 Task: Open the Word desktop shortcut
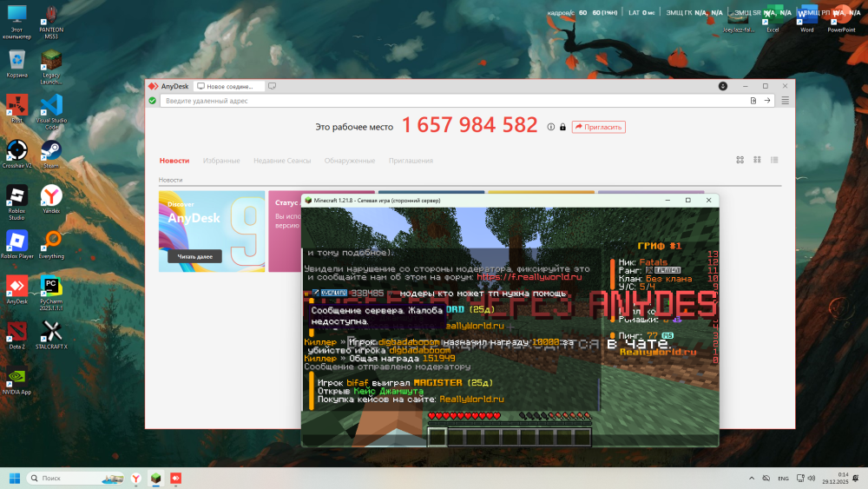point(806,19)
